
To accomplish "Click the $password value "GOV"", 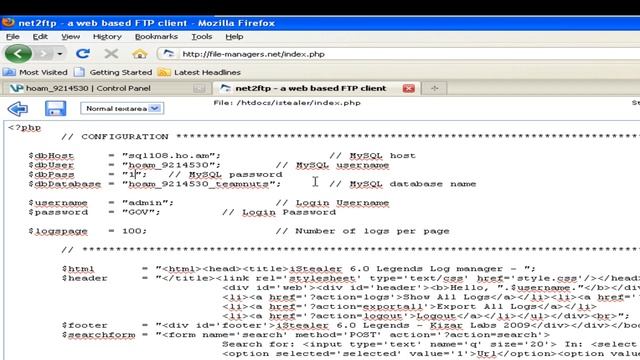I will [x=141, y=212].
